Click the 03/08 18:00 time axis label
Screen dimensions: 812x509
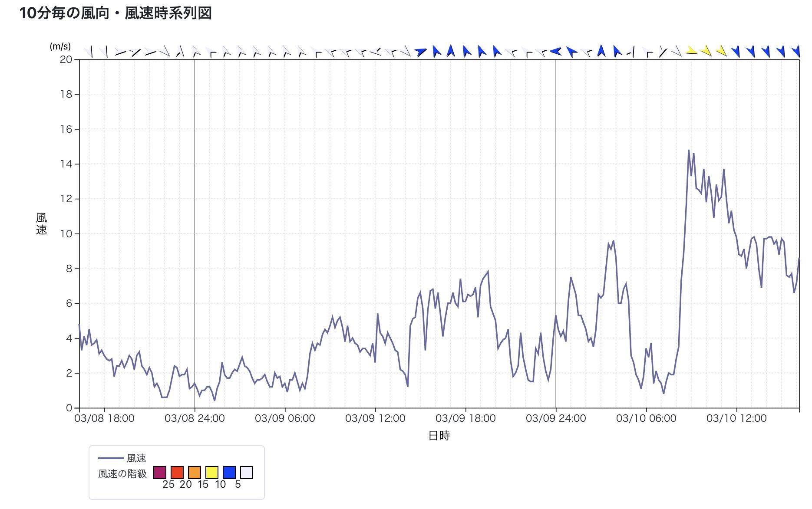104,418
